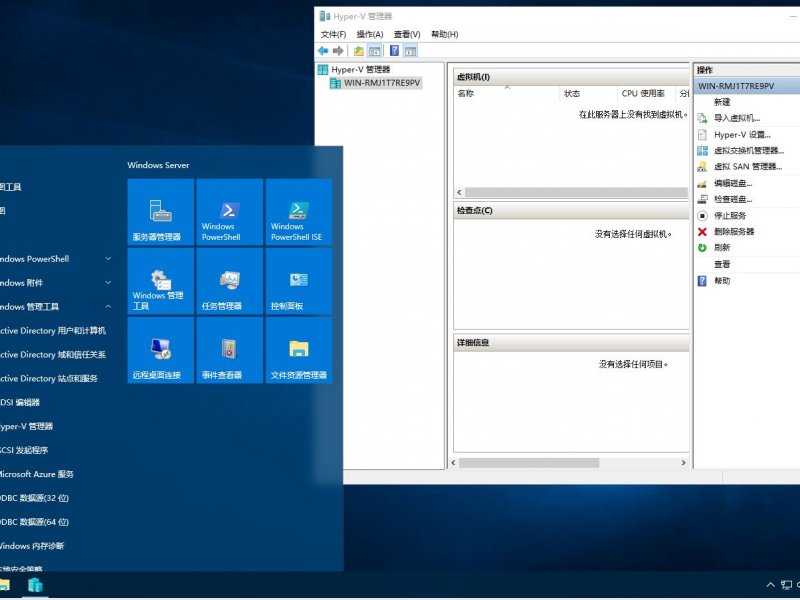Open the 事件查看器 tile
Image resolution: width=800 pixels, height=600 pixels.
pyautogui.click(x=230, y=350)
